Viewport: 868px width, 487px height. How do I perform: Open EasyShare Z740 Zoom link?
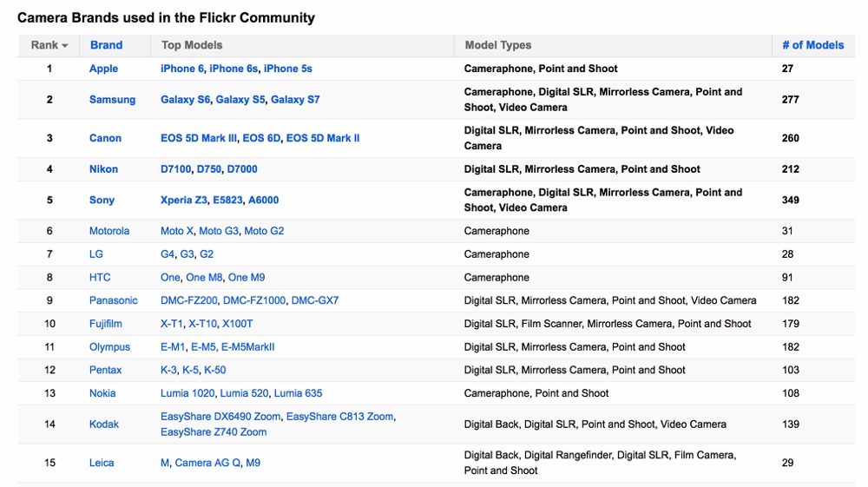(x=214, y=432)
